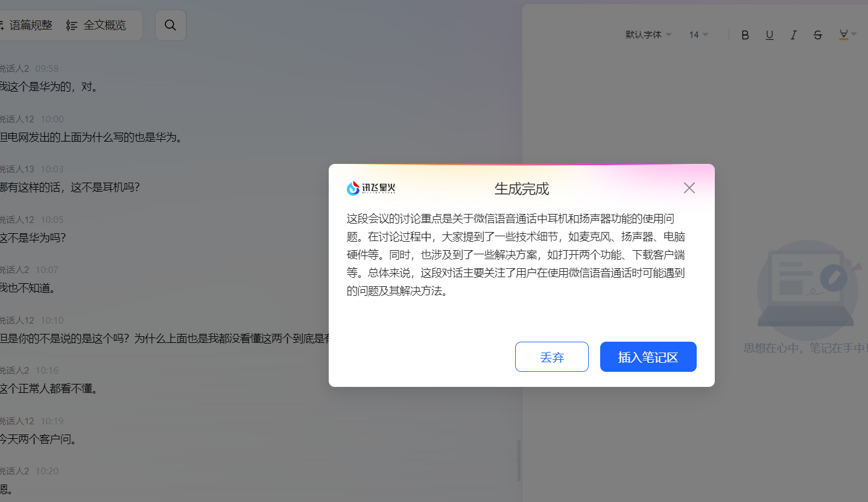Open highlight color dropdown arrow
The height and width of the screenshot is (502, 868).
(854, 34)
